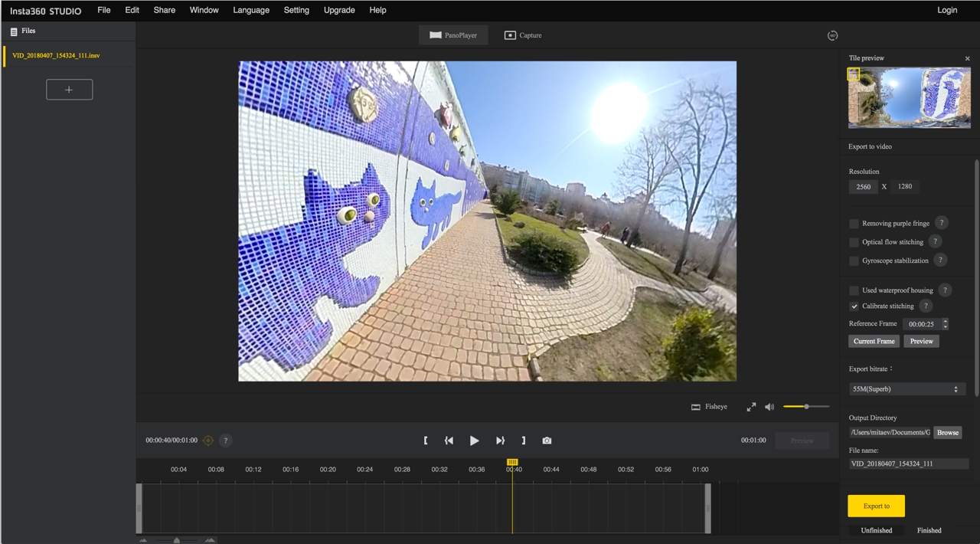Click the yellow playhead marker at 00:40

[x=512, y=462]
